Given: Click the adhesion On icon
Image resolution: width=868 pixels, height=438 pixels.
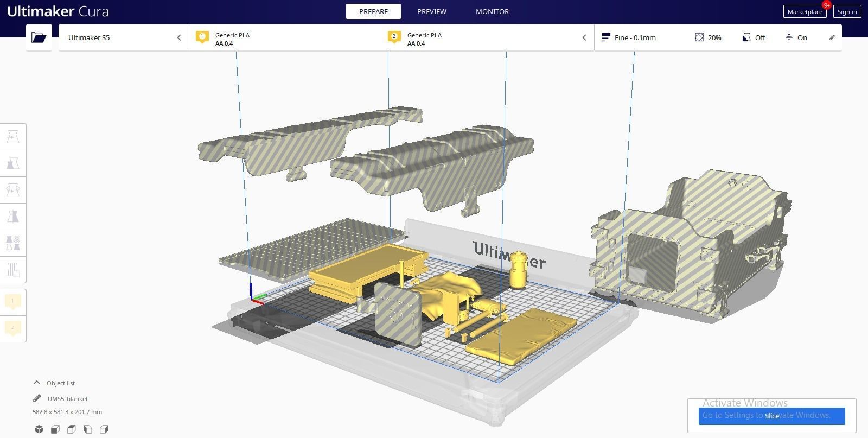Looking at the screenshot, I should (789, 37).
